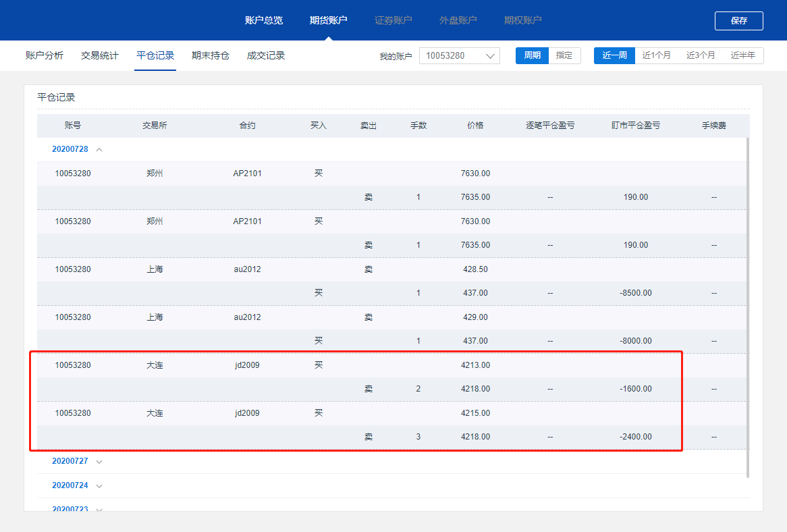Click the table's vertical scrollbar
This screenshot has width=787, height=532.
click(748, 304)
